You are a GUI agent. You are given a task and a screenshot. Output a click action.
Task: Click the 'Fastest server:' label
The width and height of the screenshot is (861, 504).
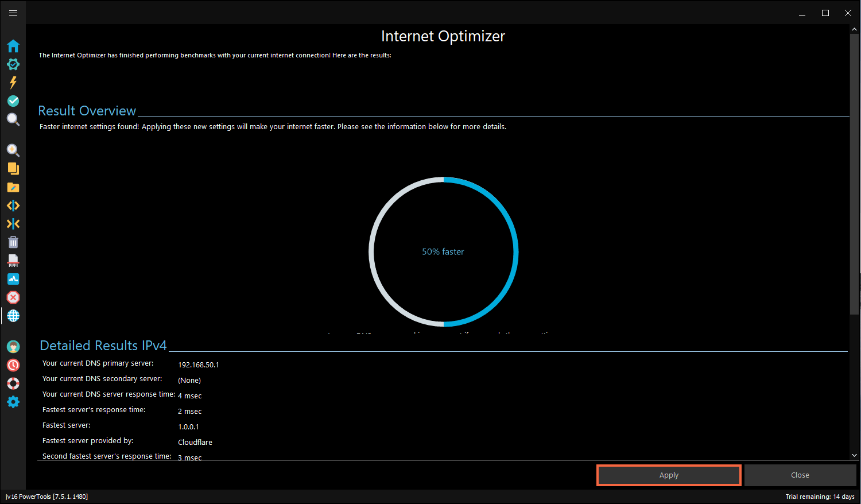67,425
